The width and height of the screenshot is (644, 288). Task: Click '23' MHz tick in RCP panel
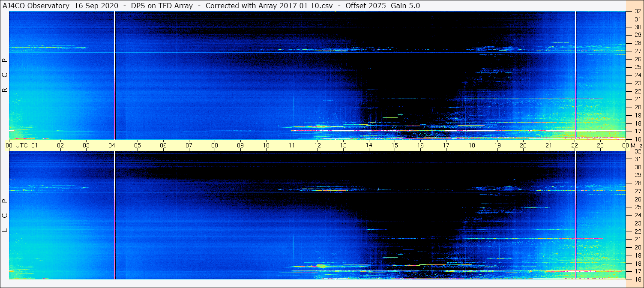click(638, 83)
